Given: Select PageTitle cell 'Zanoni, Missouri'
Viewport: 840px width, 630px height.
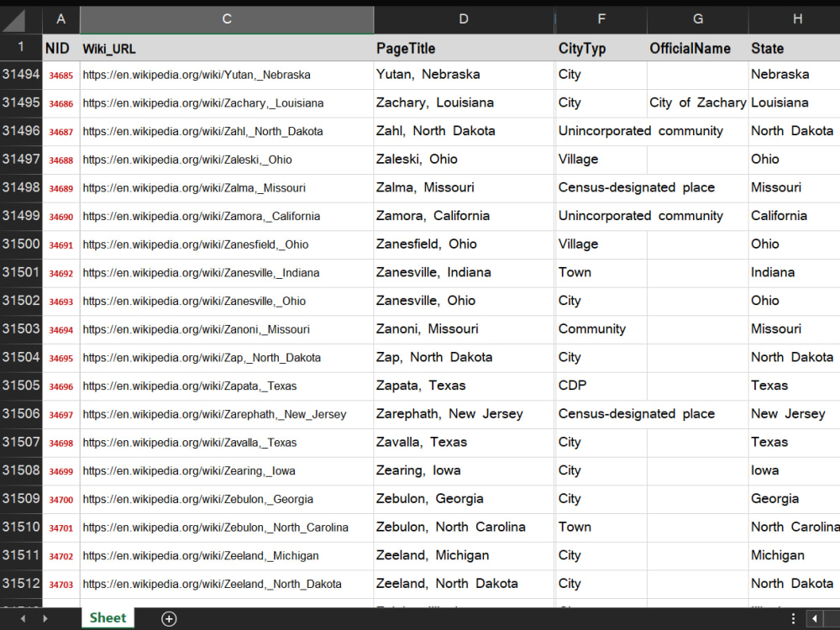Looking at the screenshot, I should [464, 329].
